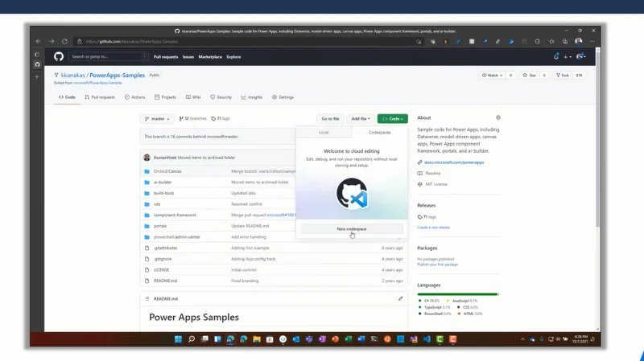Click the Create a new release link
644x361 pixels.
(x=433, y=228)
